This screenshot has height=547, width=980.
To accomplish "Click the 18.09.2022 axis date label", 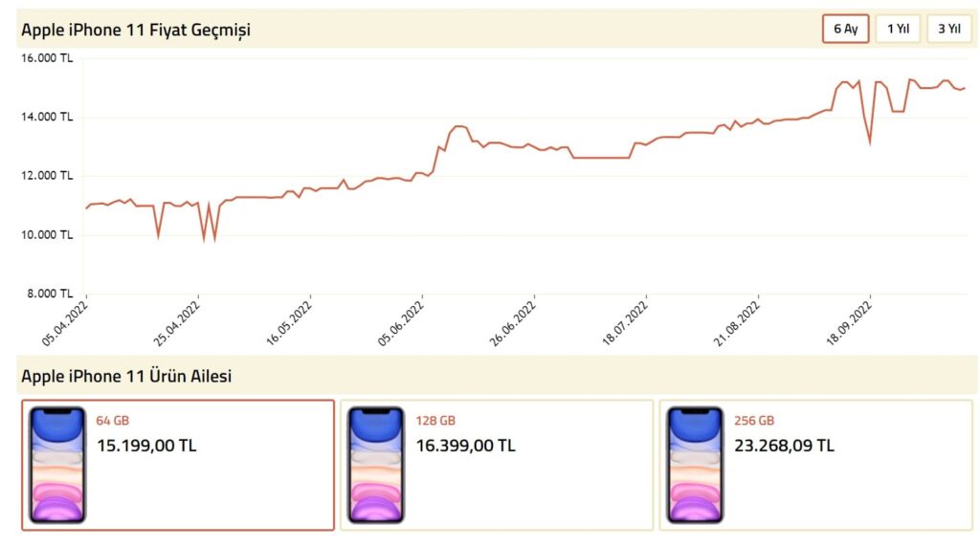I will (848, 323).
